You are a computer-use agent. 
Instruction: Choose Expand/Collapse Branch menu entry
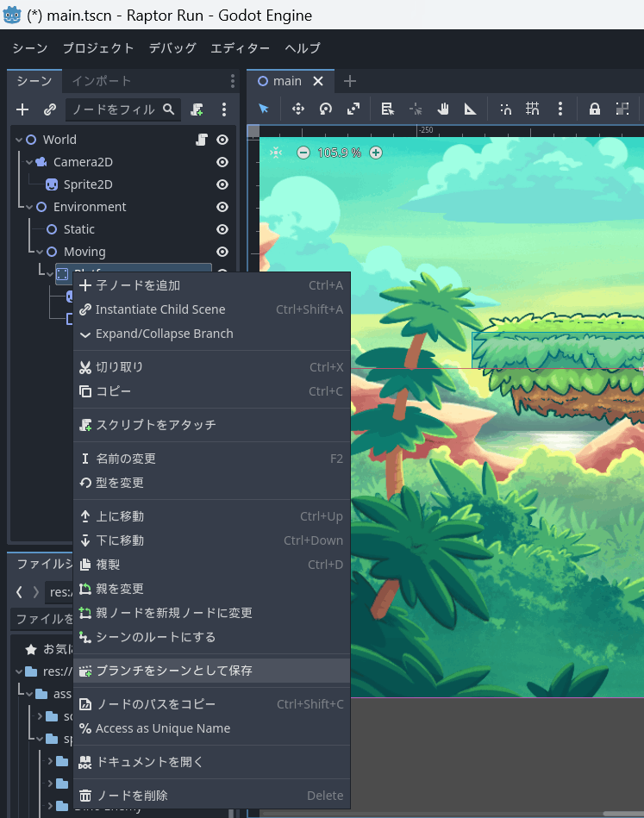[211, 334]
